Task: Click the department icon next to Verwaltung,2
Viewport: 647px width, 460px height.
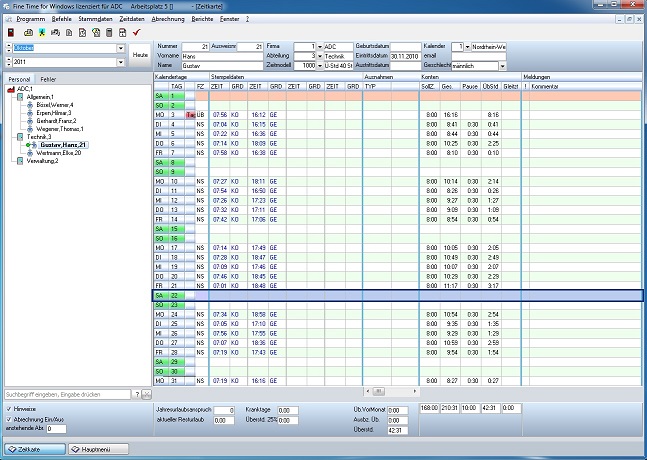Action: (20, 161)
